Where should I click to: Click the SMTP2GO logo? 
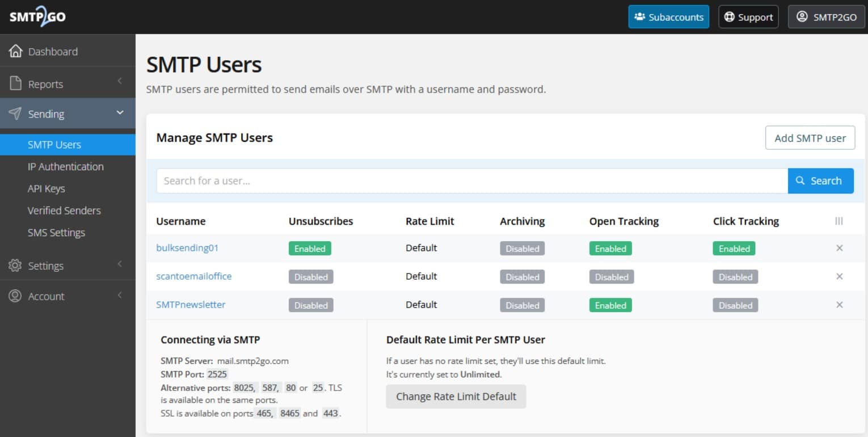[37, 17]
